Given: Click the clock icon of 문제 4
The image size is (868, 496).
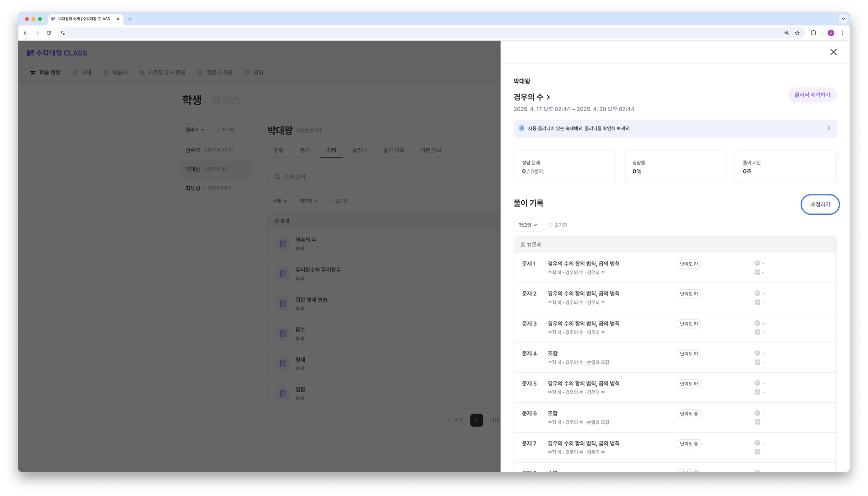Looking at the screenshot, I should [757, 353].
